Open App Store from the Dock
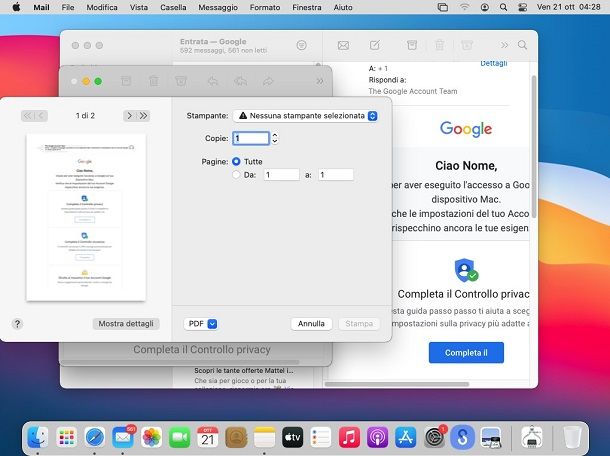Viewport: 610px width, 456px height. 406,437
